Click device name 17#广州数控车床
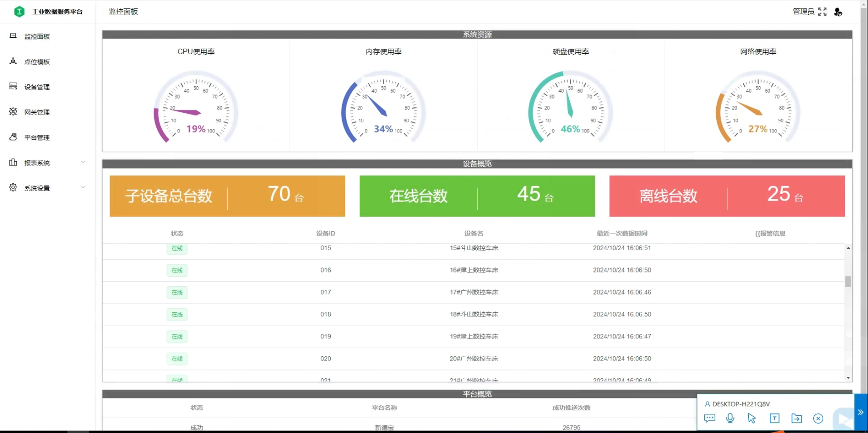 [474, 292]
